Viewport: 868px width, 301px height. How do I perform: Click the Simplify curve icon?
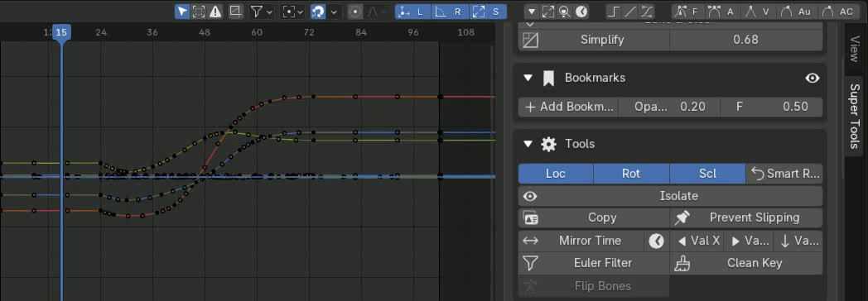coord(530,40)
